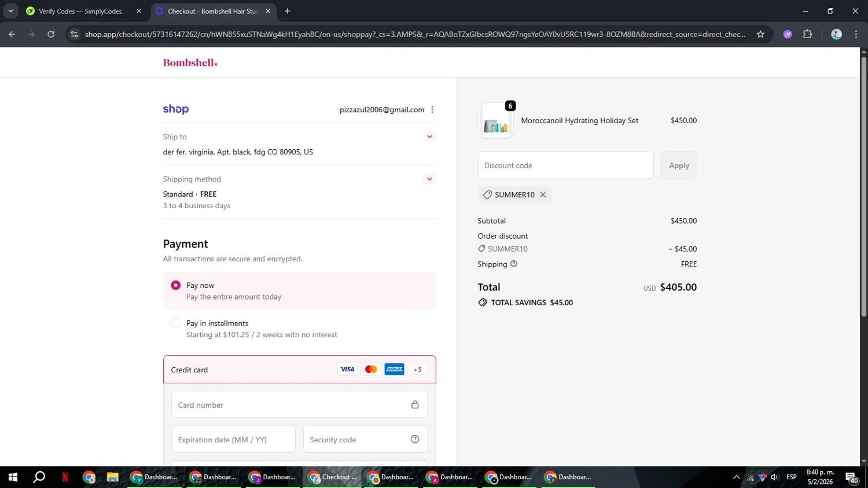Viewport: 868px width, 488px height.
Task: Focus the Discount code field
Action: [x=566, y=165]
